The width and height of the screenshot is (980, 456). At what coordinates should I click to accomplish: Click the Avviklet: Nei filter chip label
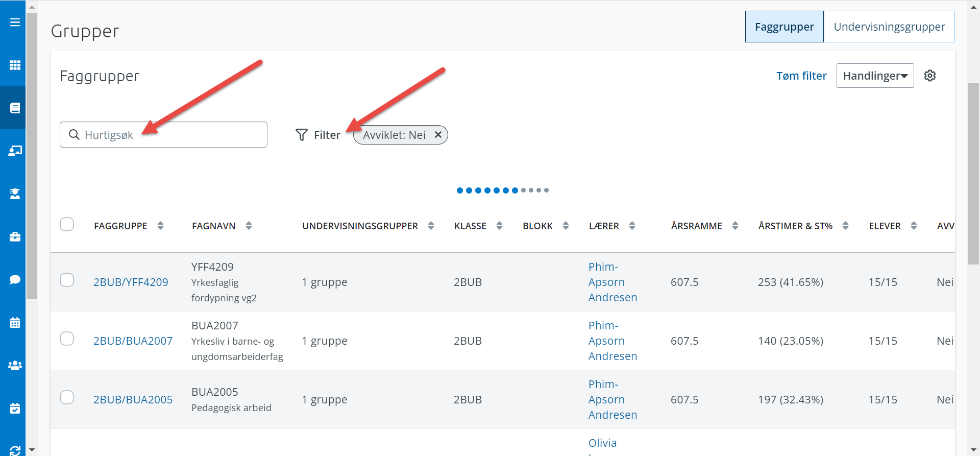pyautogui.click(x=394, y=135)
